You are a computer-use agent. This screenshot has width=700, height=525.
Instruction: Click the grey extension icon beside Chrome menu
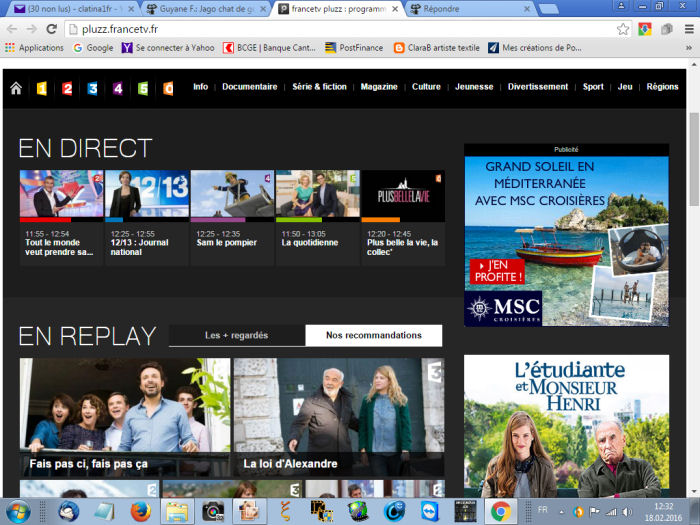pos(667,29)
